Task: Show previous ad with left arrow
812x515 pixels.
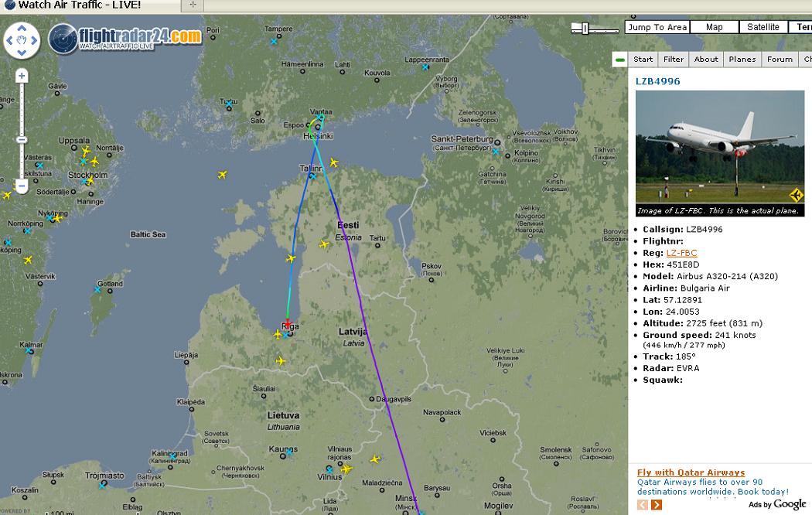Action: (x=643, y=505)
